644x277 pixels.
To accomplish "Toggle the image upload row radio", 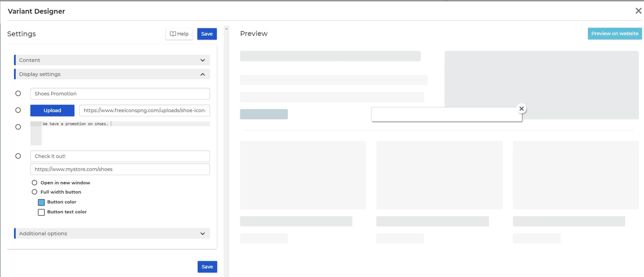I will 18,110.
